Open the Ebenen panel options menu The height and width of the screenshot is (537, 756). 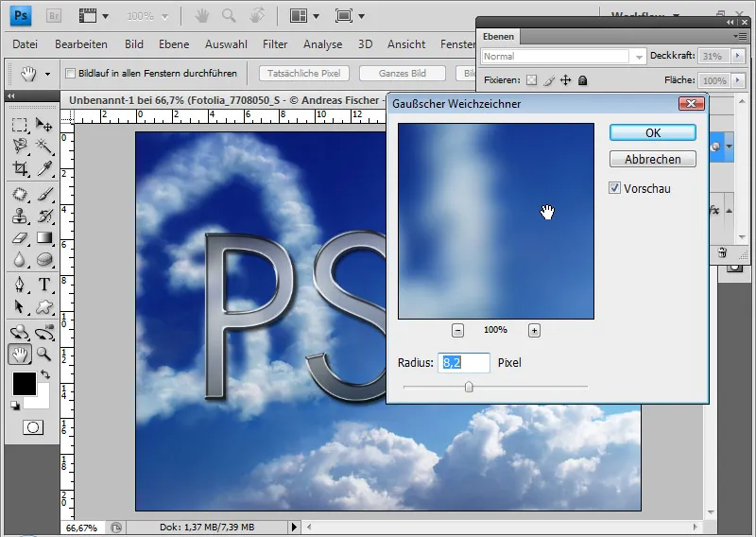[x=742, y=36]
